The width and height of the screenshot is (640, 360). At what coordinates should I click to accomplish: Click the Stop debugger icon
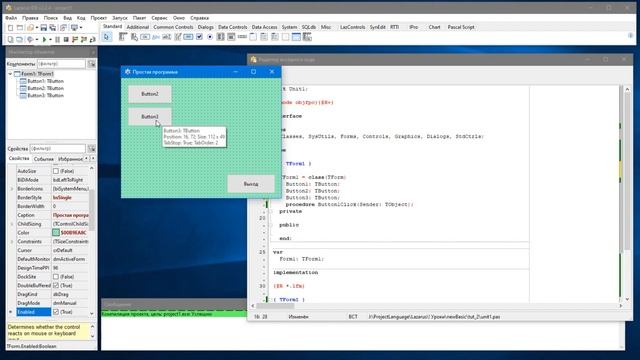click(x=66, y=40)
